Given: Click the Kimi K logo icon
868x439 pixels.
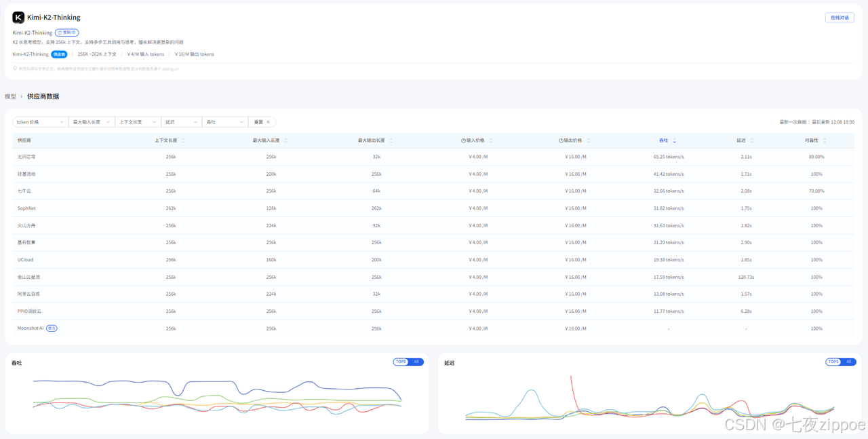Looking at the screenshot, I should pos(18,18).
